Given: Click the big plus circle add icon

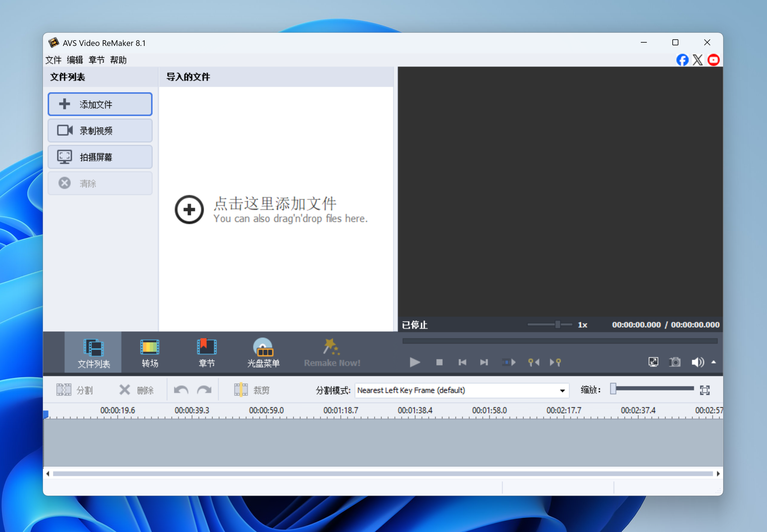Looking at the screenshot, I should 189,210.
